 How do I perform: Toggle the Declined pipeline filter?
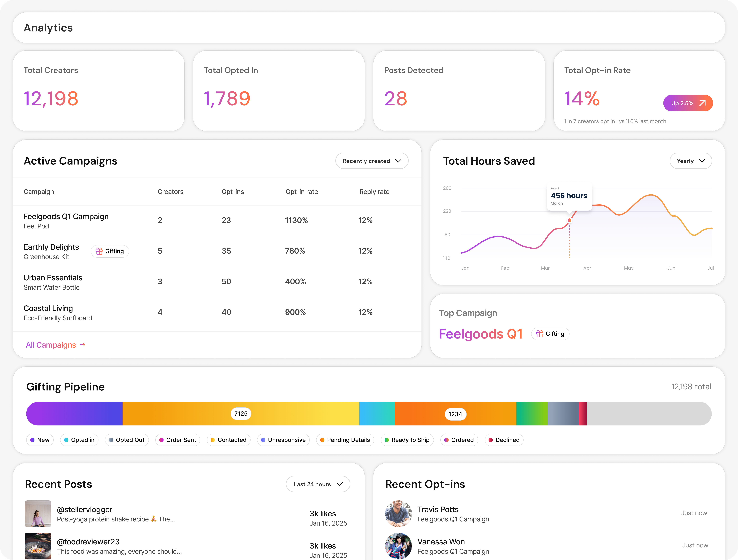(504, 440)
